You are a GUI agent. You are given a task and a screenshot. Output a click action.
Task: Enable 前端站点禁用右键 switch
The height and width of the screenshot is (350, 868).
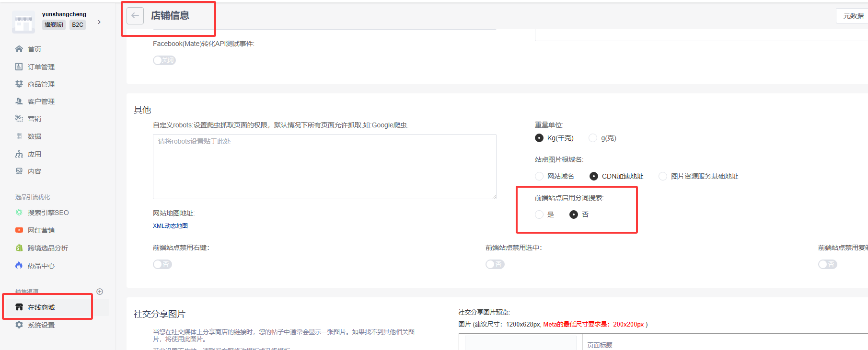pos(162,264)
